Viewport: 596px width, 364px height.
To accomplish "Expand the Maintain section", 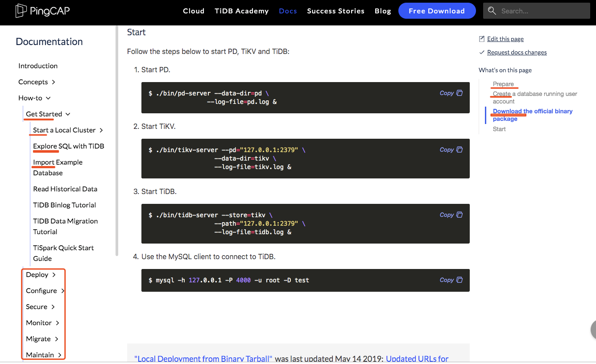I will tap(44, 355).
